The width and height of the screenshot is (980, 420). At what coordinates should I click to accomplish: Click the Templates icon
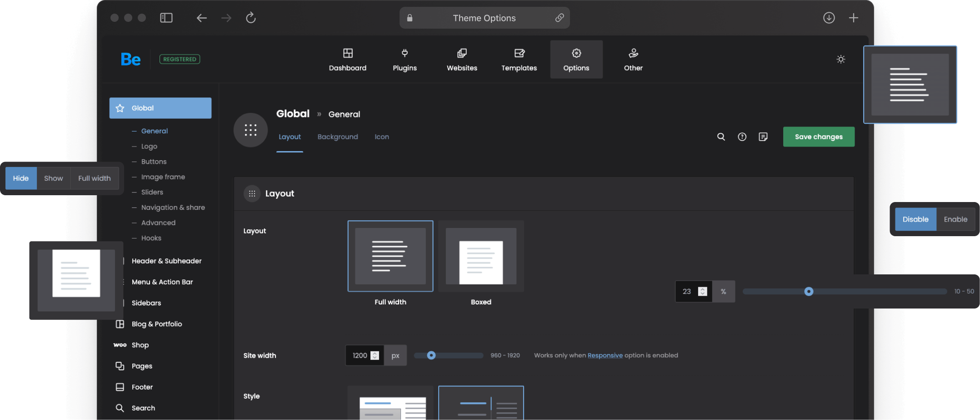[x=519, y=59]
